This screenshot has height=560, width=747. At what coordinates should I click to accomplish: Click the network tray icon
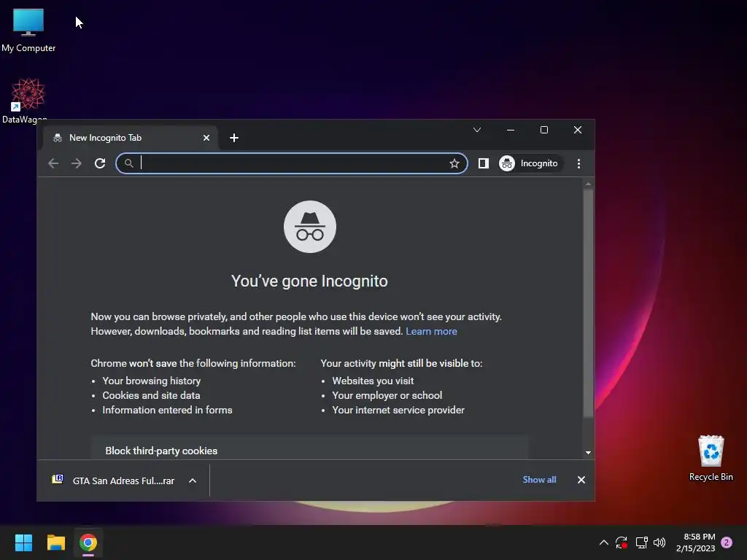641,542
